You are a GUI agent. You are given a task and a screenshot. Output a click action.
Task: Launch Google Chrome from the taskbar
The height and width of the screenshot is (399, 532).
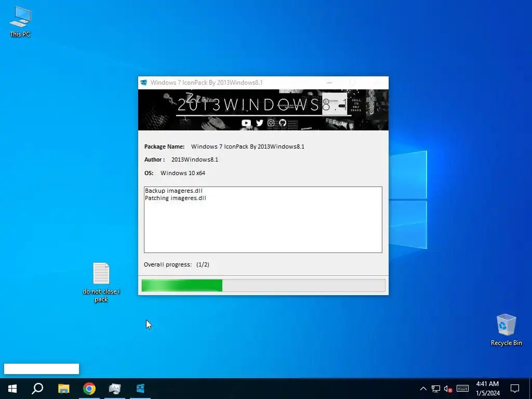click(x=89, y=389)
